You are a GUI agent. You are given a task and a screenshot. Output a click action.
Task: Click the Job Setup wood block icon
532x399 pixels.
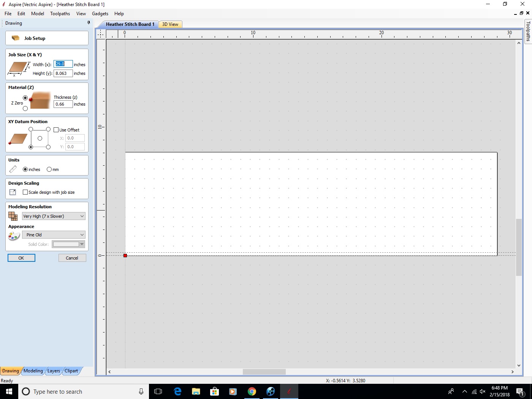point(16,38)
